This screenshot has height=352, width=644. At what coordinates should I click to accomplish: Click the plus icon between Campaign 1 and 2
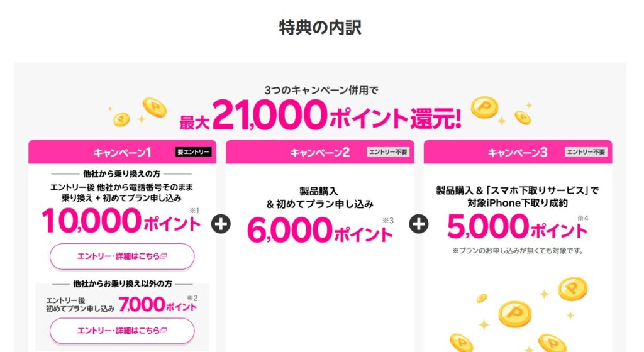tap(221, 224)
